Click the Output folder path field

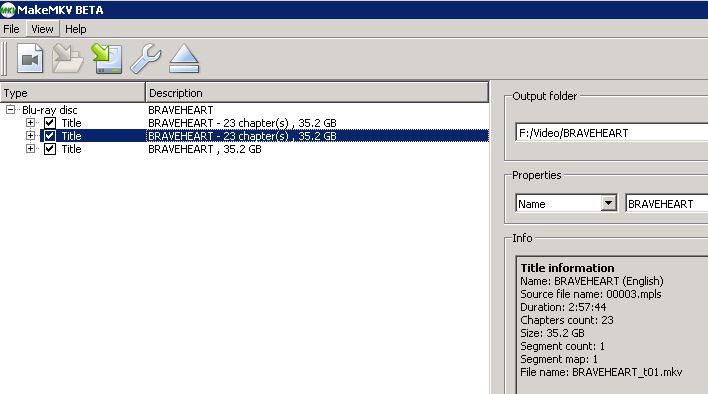612,133
